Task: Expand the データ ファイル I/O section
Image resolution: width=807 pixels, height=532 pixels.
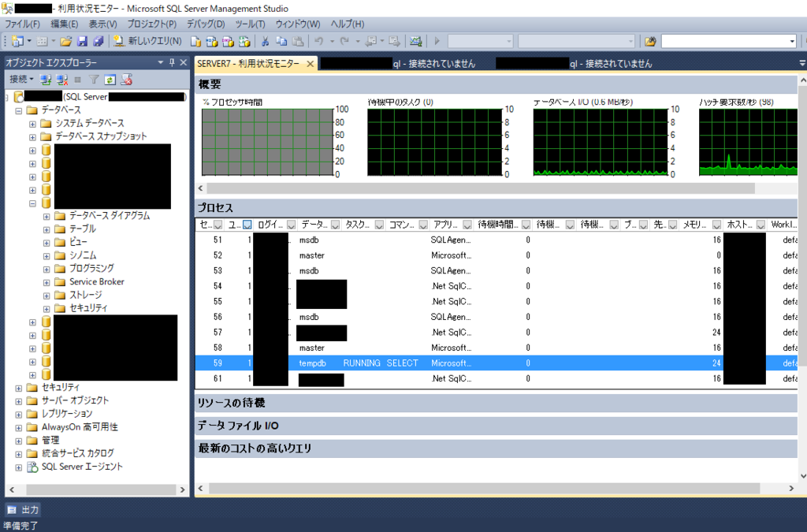Action: click(496, 426)
